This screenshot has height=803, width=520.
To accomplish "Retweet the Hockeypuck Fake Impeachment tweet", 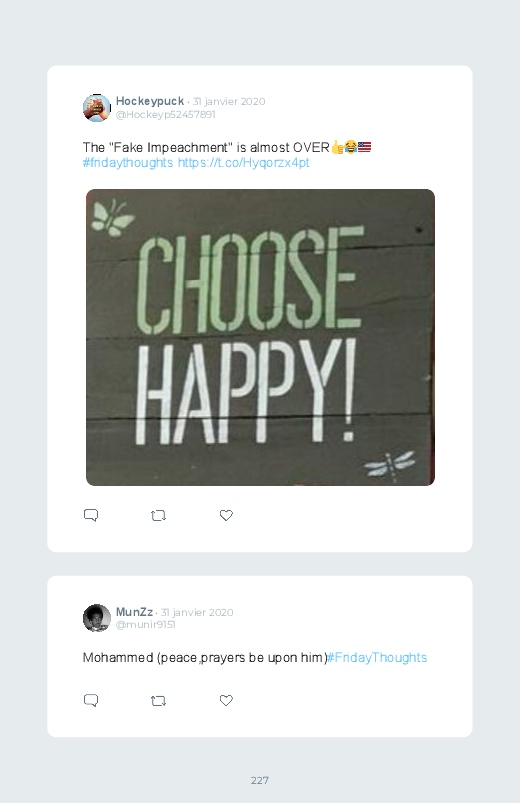I will coord(158,515).
